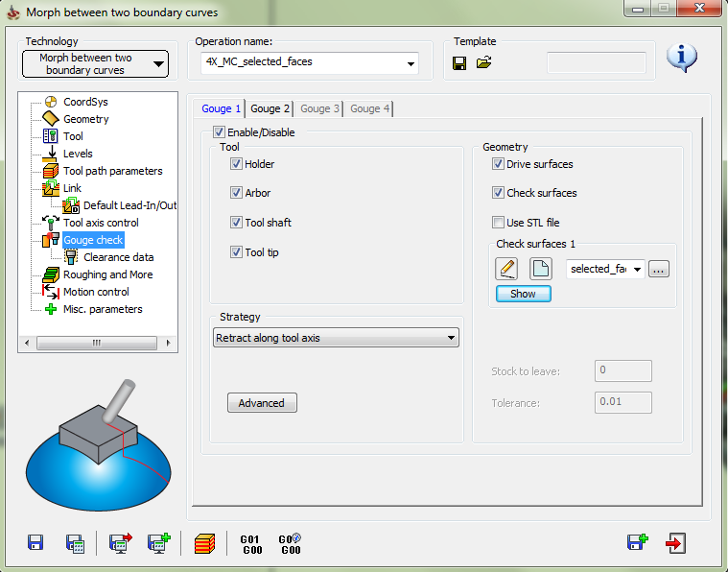Click the Show button for check surfaces

(524, 294)
